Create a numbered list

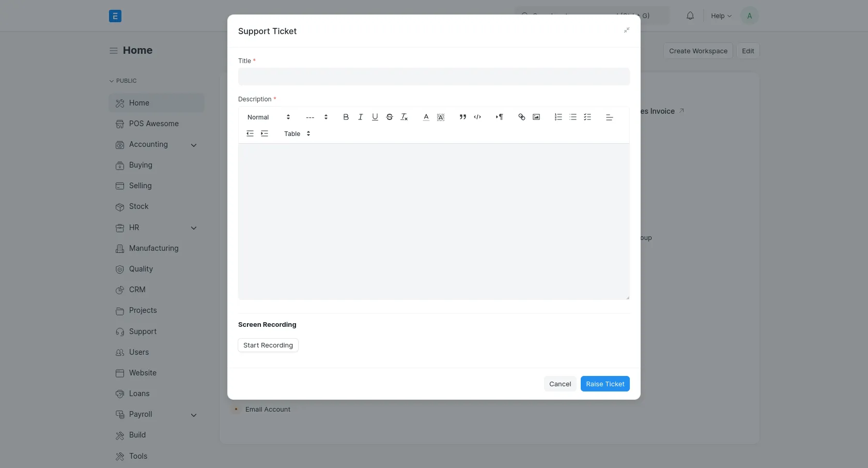click(x=558, y=117)
